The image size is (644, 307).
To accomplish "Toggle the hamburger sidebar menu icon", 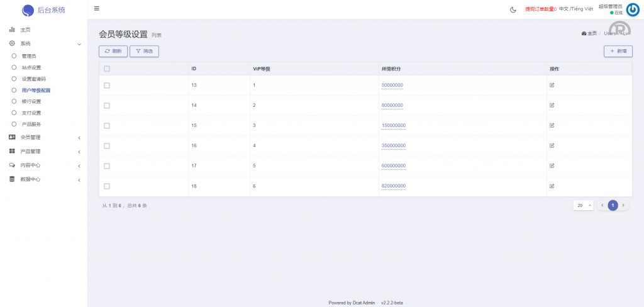I will pos(96,9).
